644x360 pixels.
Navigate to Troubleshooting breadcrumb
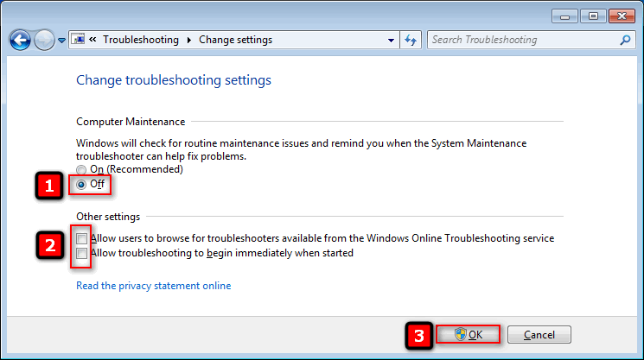141,40
